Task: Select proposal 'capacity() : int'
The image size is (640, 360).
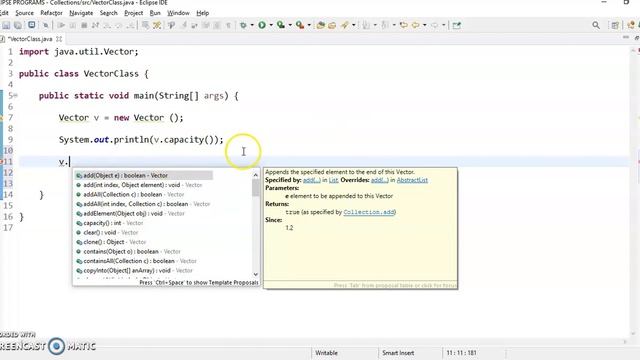Action: click(110, 223)
